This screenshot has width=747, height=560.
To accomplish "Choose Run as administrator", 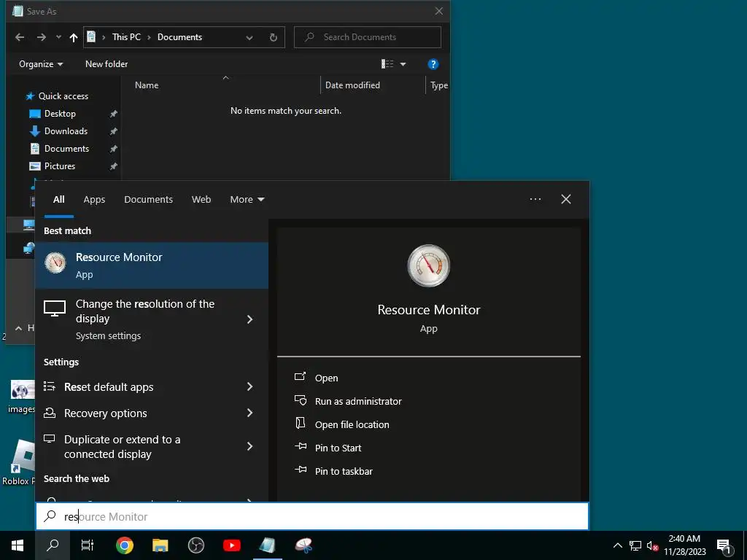I will coord(357,402).
